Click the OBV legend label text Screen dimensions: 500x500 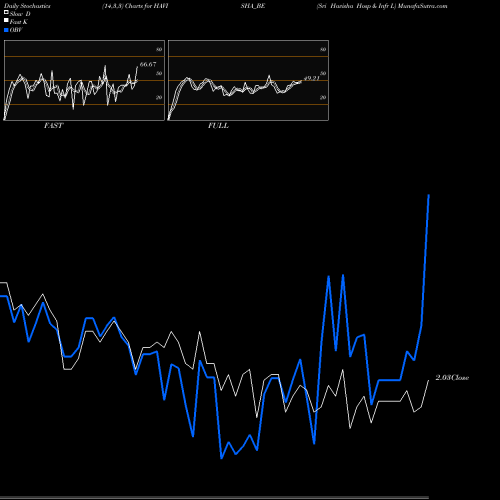point(16,30)
